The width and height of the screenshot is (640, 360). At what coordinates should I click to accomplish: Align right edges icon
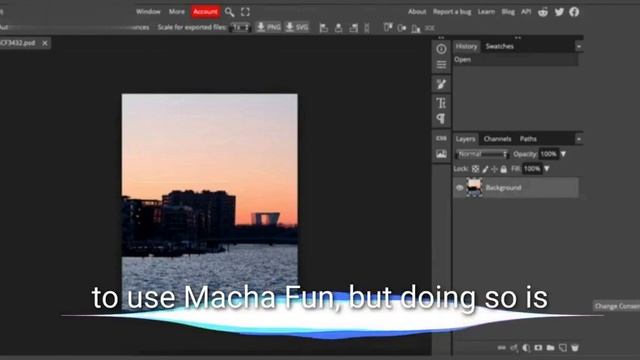(x=353, y=28)
